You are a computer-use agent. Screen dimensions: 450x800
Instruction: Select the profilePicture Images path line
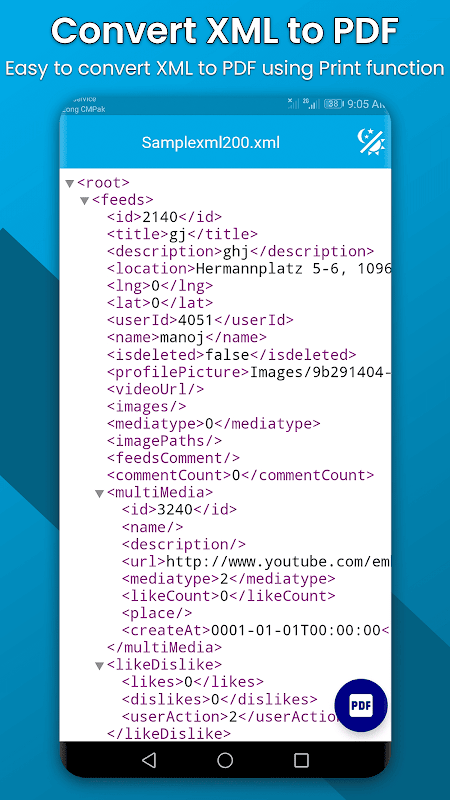tap(249, 372)
